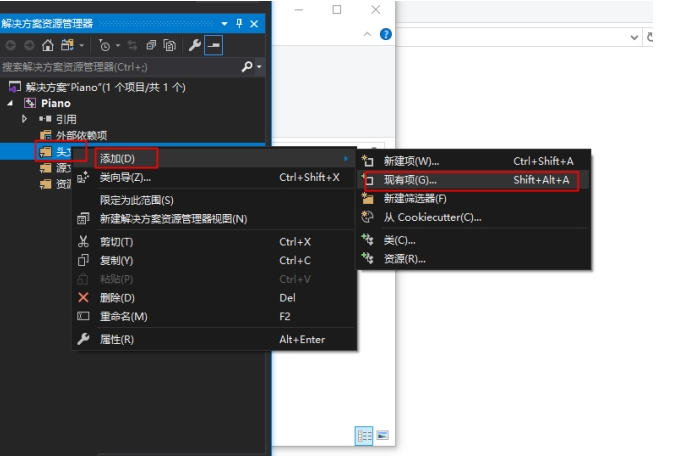
Task: Pin the Solution Explorer panel
Action: [239, 23]
